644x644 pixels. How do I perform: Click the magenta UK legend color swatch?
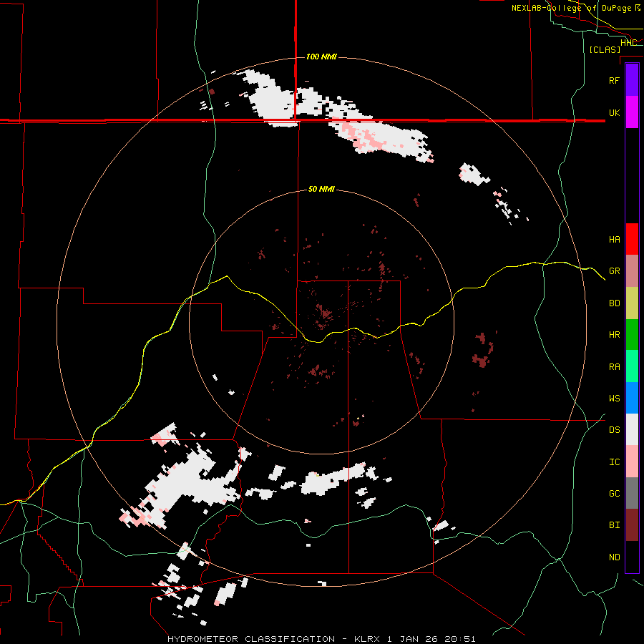[x=632, y=112]
